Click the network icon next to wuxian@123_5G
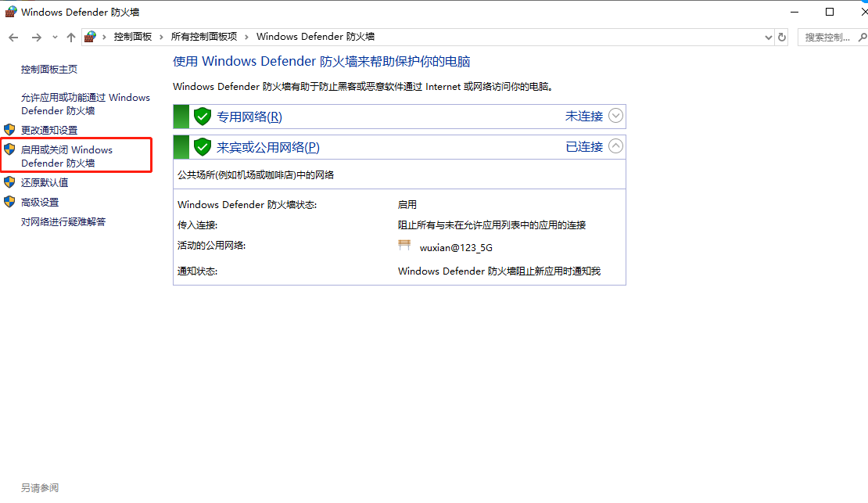Viewport: 868px width, 503px height. point(405,244)
